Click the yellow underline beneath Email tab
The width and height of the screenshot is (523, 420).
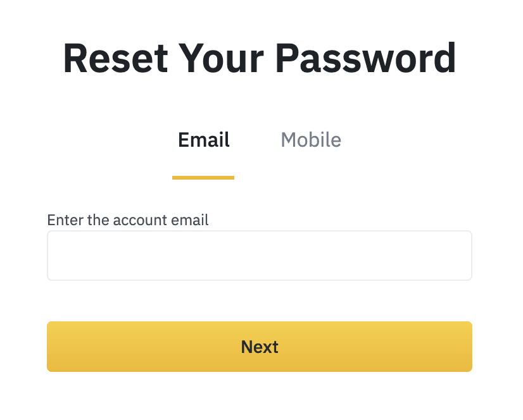[203, 178]
